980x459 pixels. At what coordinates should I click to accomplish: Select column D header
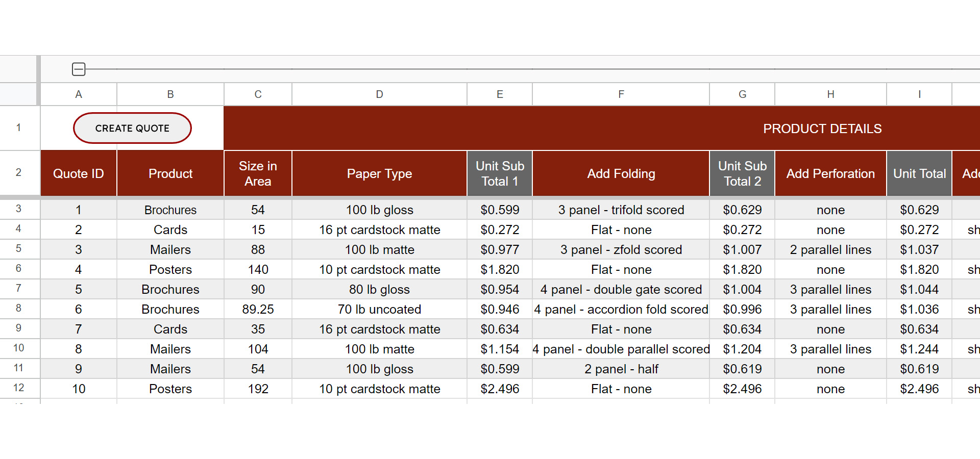(379, 94)
